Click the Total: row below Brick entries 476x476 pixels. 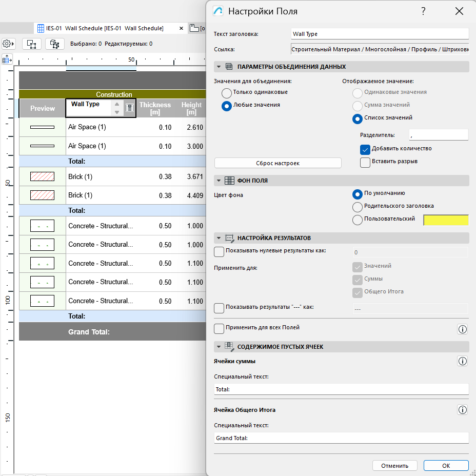click(113, 210)
